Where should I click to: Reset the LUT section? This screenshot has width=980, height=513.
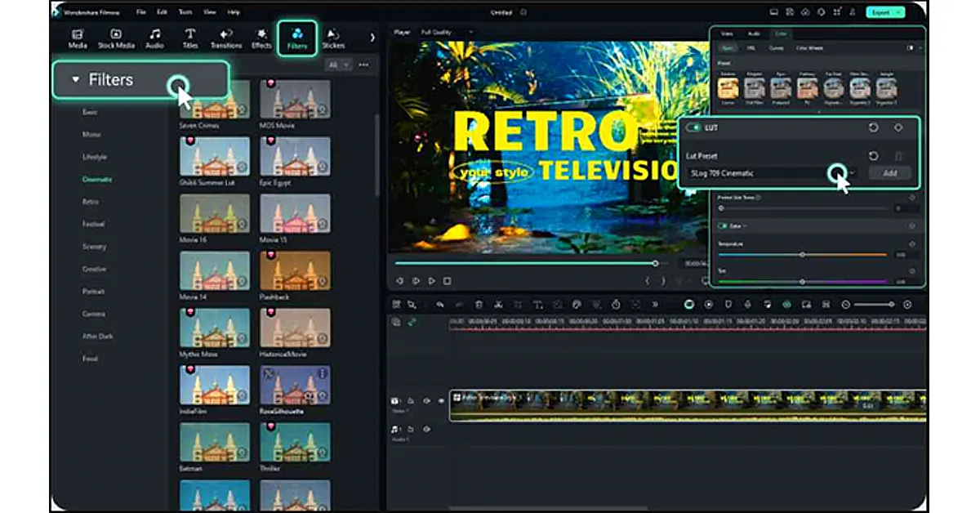873,127
